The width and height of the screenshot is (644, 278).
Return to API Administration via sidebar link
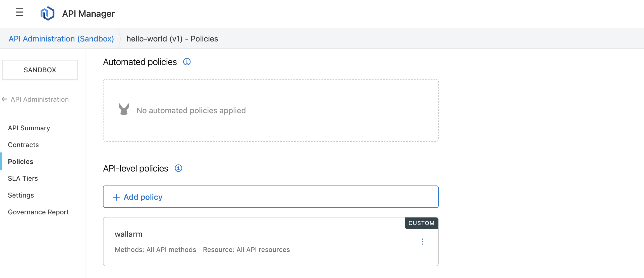[39, 99]
